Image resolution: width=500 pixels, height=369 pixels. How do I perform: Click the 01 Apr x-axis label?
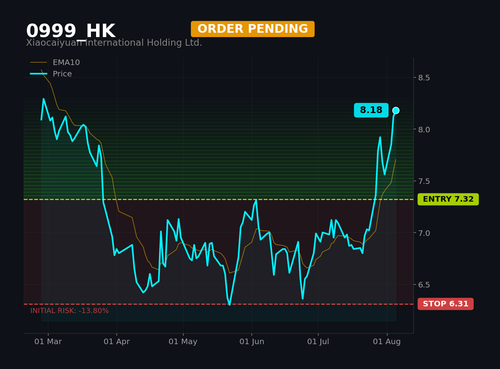116,341
